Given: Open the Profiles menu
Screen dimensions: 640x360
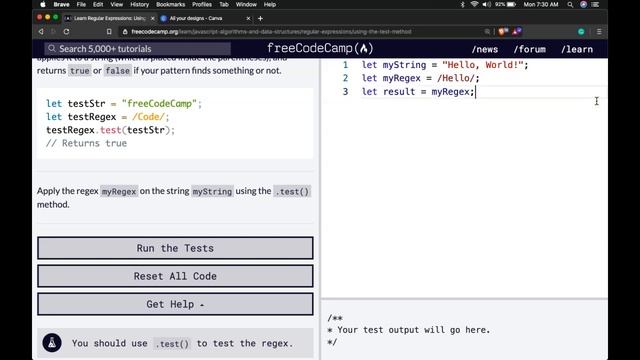Looking at the screenshot, I should click(x=202, y=4).
